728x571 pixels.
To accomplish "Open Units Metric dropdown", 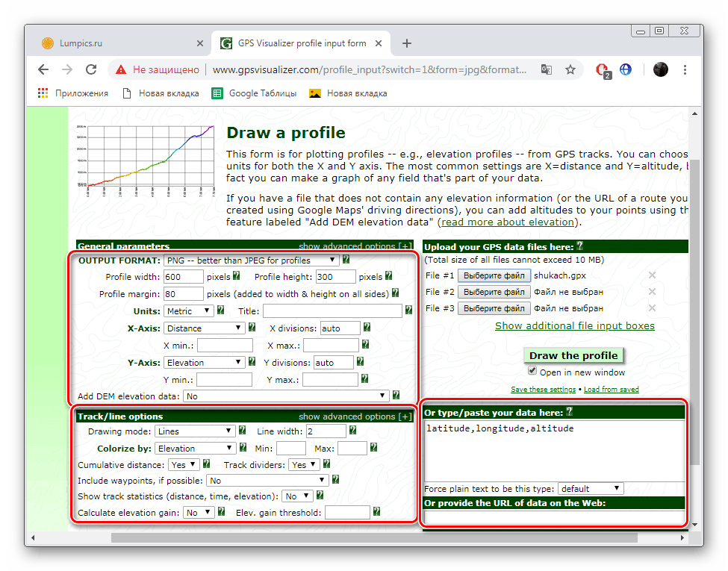I will [188, 311].
